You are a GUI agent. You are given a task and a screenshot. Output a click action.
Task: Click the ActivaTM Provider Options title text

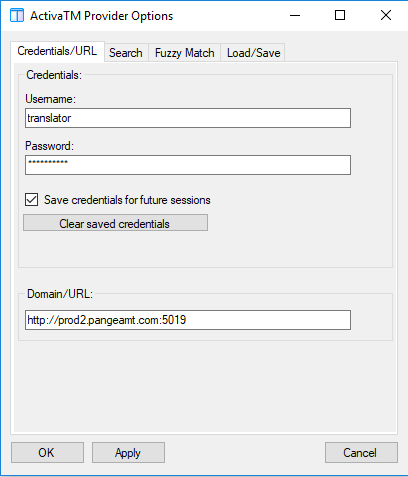pyautogui.click(x=102, y=16)
